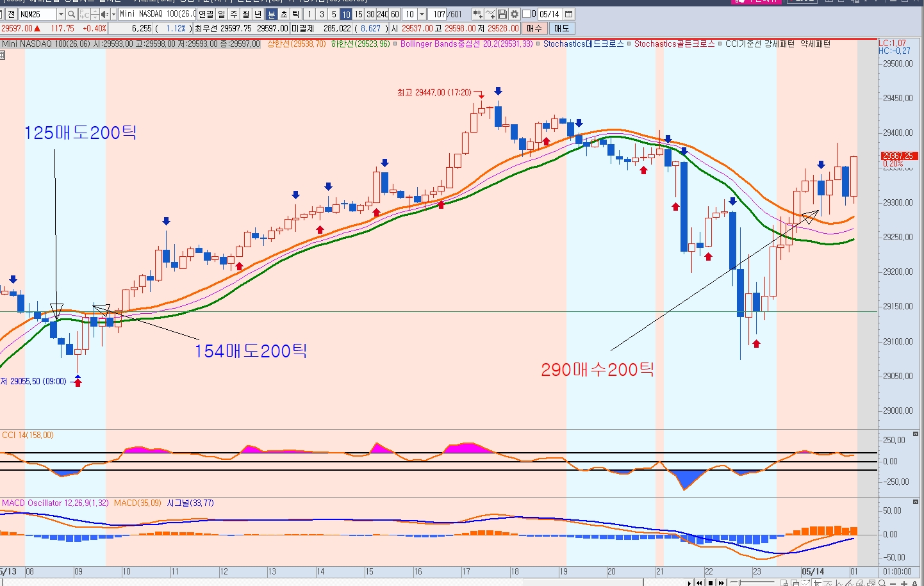Click the speaker sound icon in toolbar
Image resolution: width=924 pixels, height=586 pixels.
104,14
